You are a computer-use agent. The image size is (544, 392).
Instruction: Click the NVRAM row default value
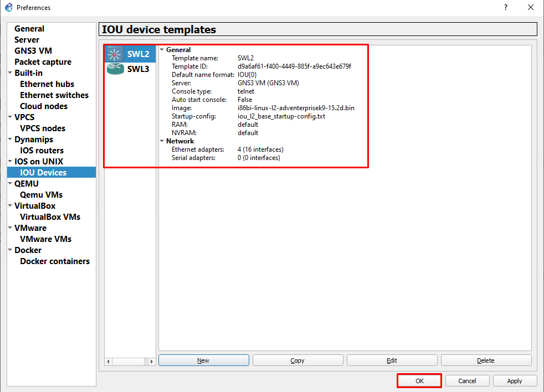coord(248,133)
